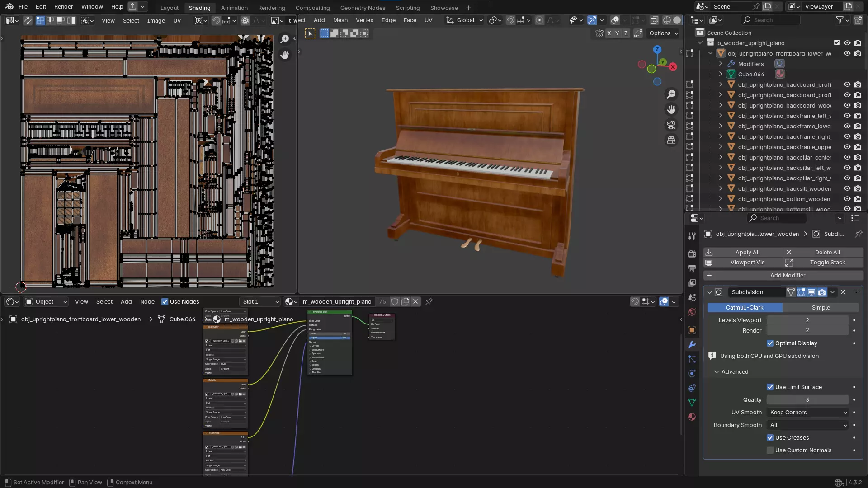Open the World properties tab
The width and height of the screenshot is (868, 488).
click(x=692, y=312)
